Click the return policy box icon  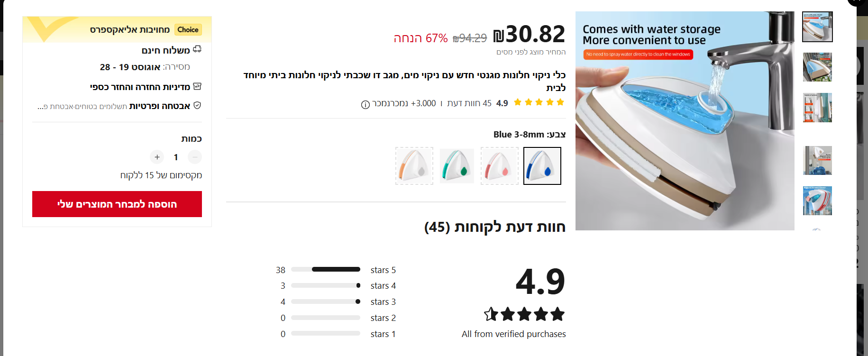[x=197, y=86]
